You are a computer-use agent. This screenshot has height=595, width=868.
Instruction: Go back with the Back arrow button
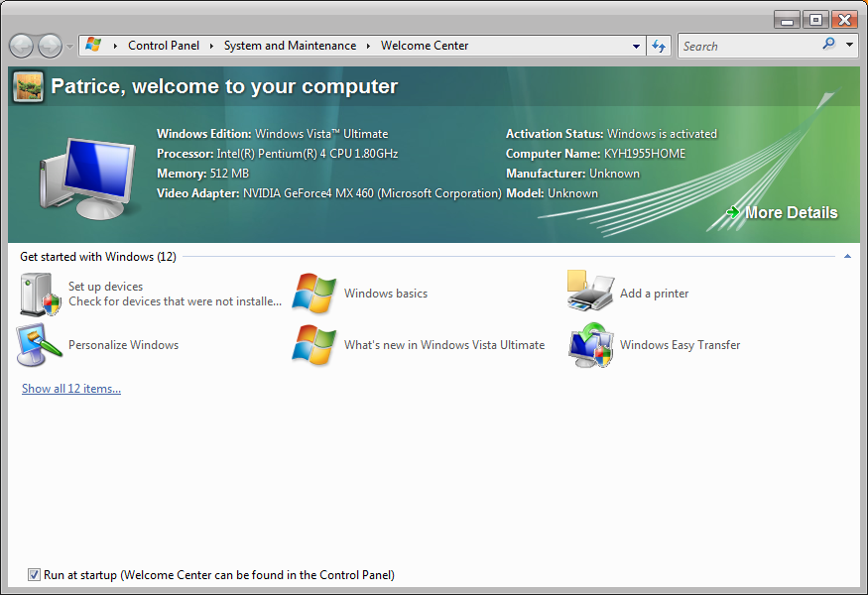tap(22, 46)
